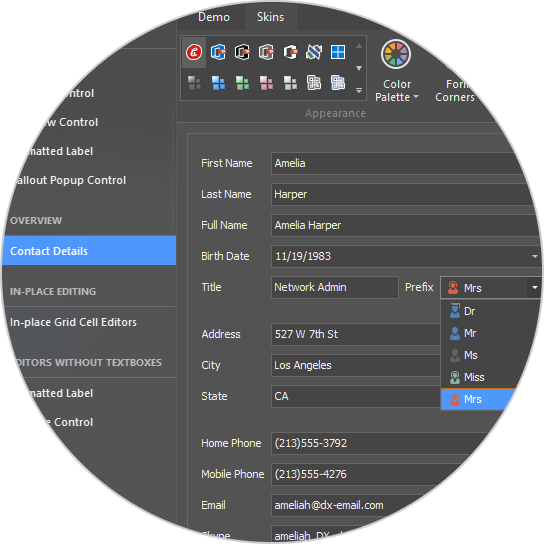The height and width of the screenshot is (544, 544).
Task: Click the IN-PLACE EDITING section header
Action: pos(53,292)
